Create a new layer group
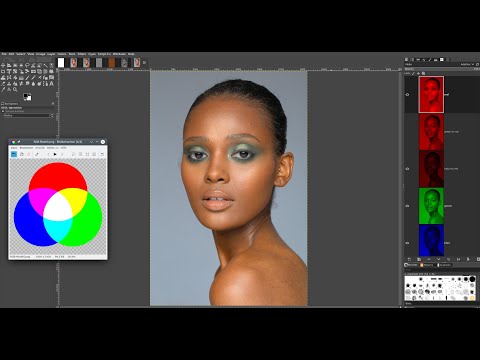 (x=419, y=259)
